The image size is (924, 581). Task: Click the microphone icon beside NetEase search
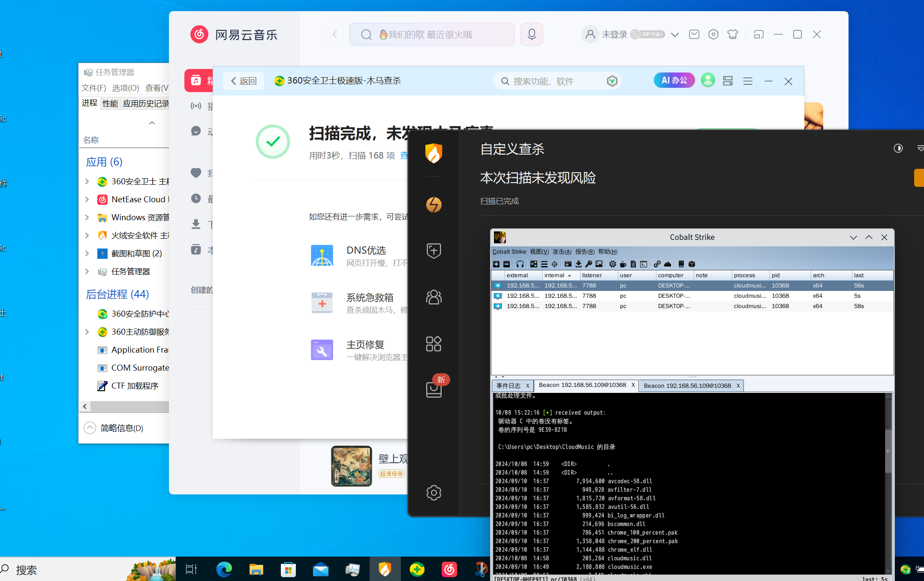click(532, 34)
